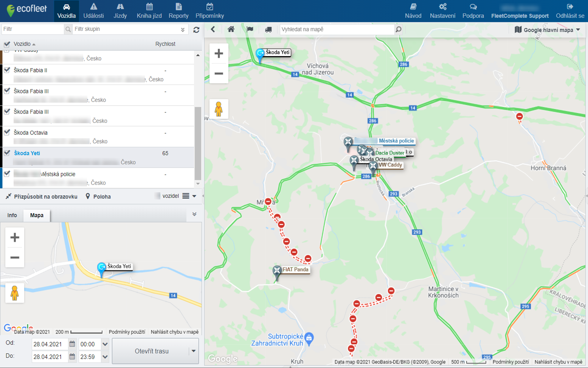This screenshot has width=588, height=368.
Task: Expand the Otevřít trasu options arrow
Action: (x=194, y=351)
